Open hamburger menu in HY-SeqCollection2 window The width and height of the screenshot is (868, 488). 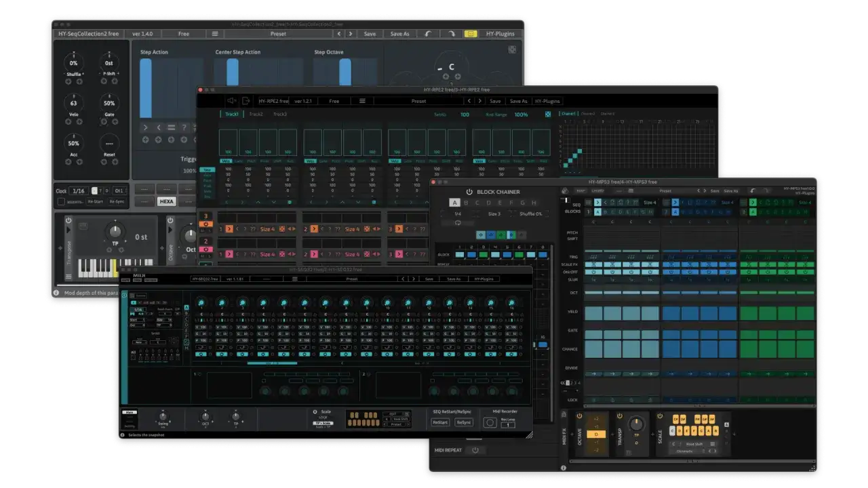pos(215,33)
